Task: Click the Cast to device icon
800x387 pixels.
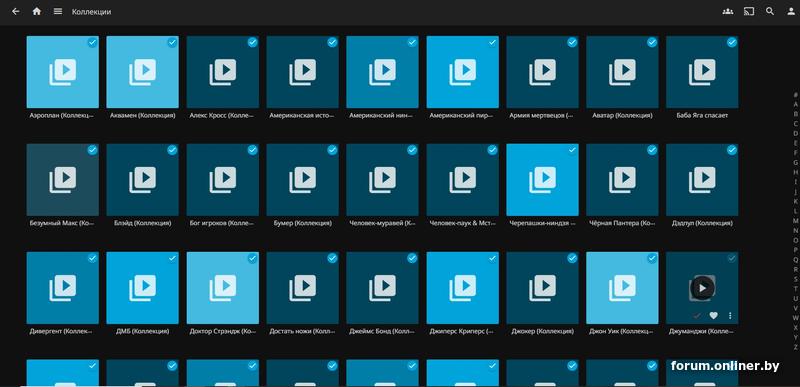Action: (749, 11)
